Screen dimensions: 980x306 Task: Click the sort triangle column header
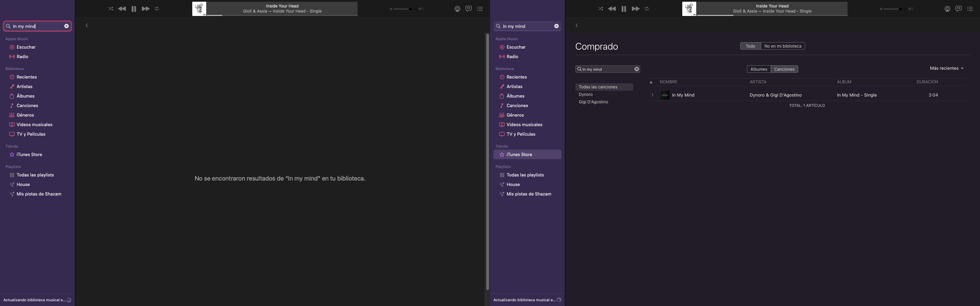[x=651, y=82]
